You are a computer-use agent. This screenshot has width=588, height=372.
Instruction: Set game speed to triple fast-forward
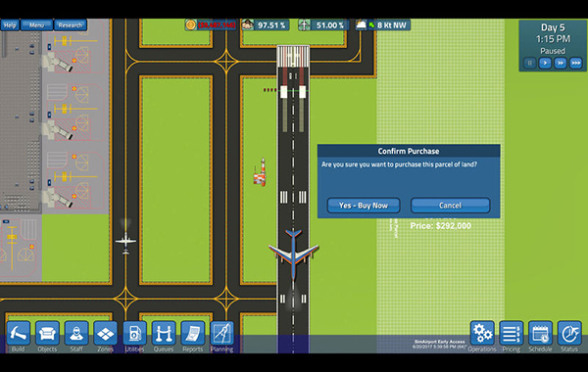[x=575, y=63]
